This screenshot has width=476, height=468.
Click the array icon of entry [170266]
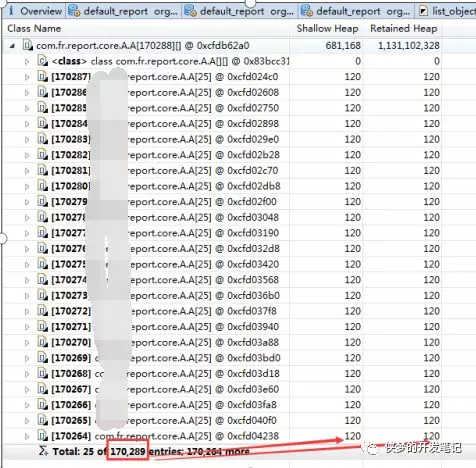[x=43, y=405]
